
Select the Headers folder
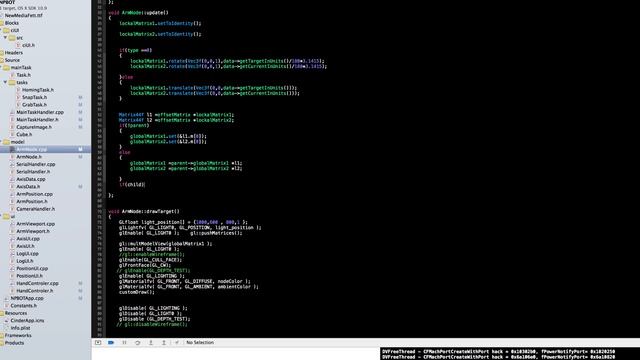(x=14, y=53)
